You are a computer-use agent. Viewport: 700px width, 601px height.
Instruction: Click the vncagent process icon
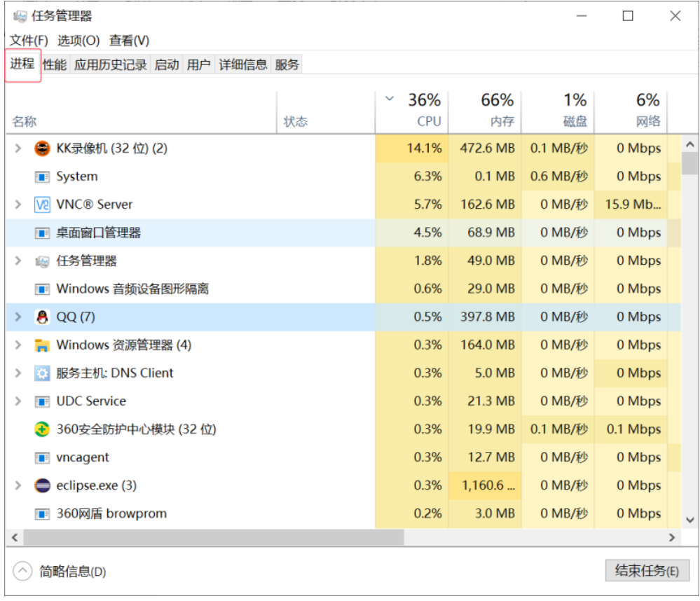point(42,458)
